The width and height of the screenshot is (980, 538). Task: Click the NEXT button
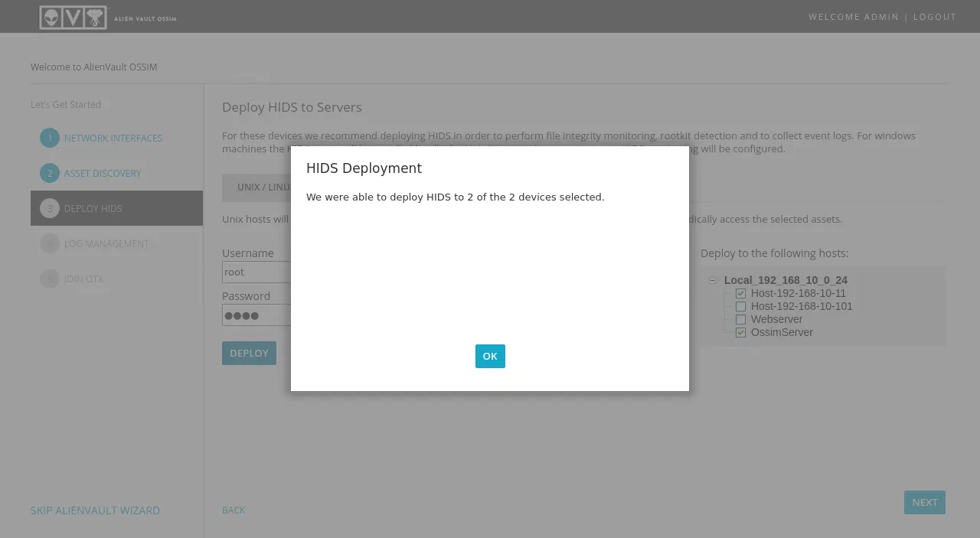point(924,502)
